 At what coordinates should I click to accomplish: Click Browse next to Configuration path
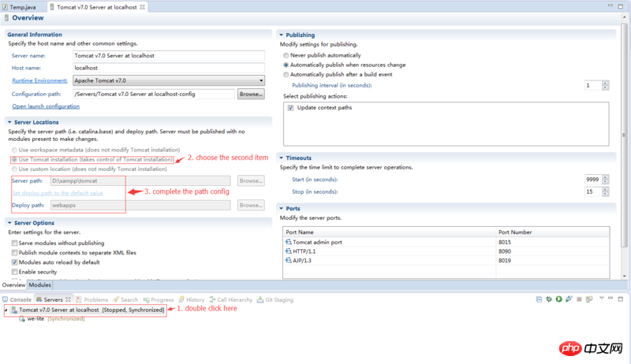[x=251, y=94]
